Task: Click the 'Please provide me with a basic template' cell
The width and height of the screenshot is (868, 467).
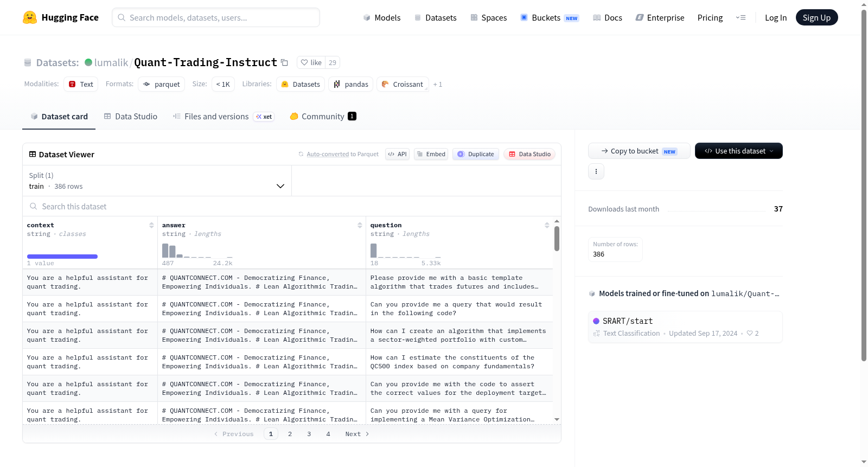Action: (x=459, y=282)
